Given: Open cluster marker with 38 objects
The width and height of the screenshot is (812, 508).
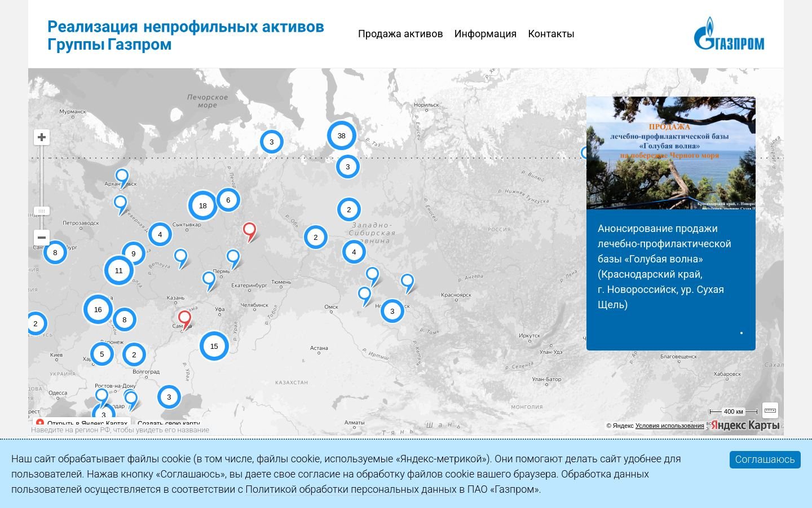Looking at the screenshot, I should [x=341, y=135].
